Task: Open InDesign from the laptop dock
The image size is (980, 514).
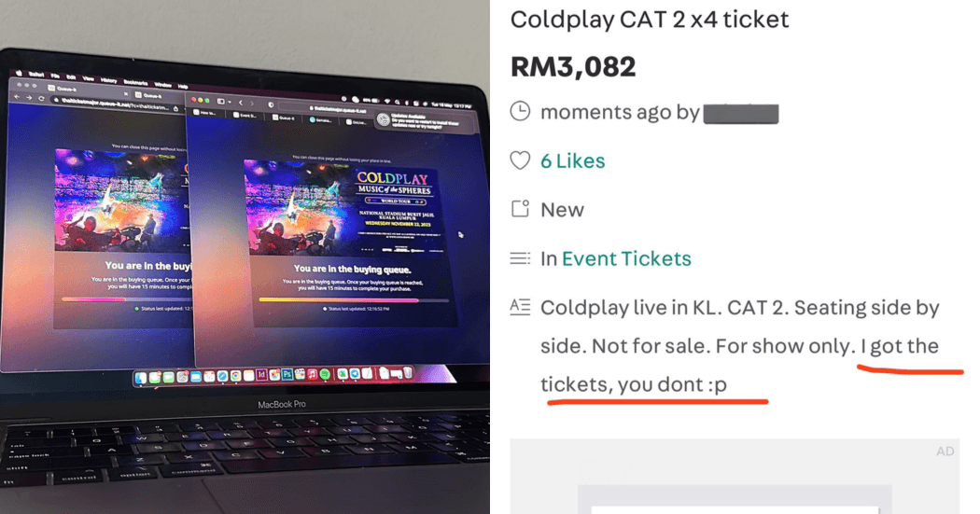Action: [261, 374]
